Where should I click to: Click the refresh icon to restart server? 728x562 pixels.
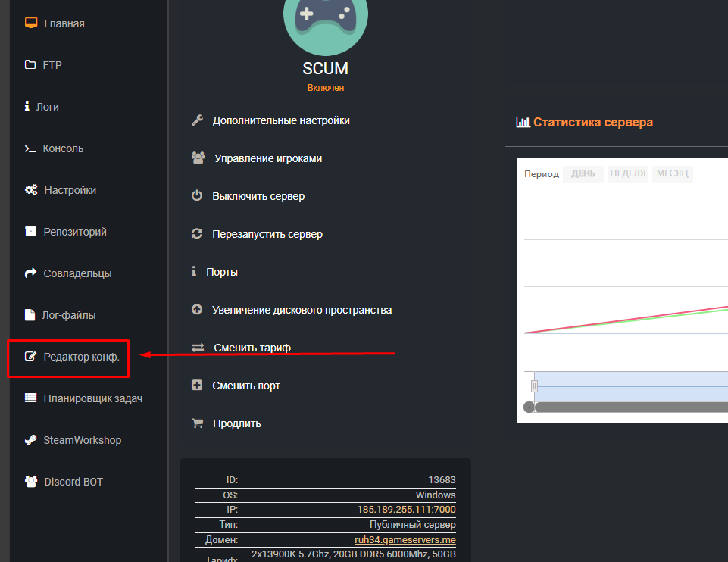tap(197, 234)
